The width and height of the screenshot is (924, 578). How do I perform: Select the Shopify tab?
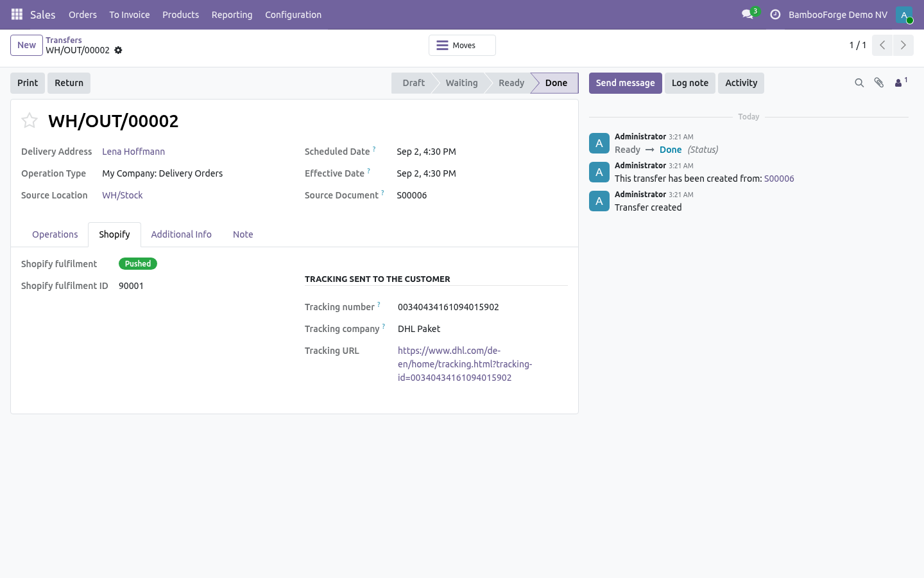pyautogui.click(x=114, y=234)
